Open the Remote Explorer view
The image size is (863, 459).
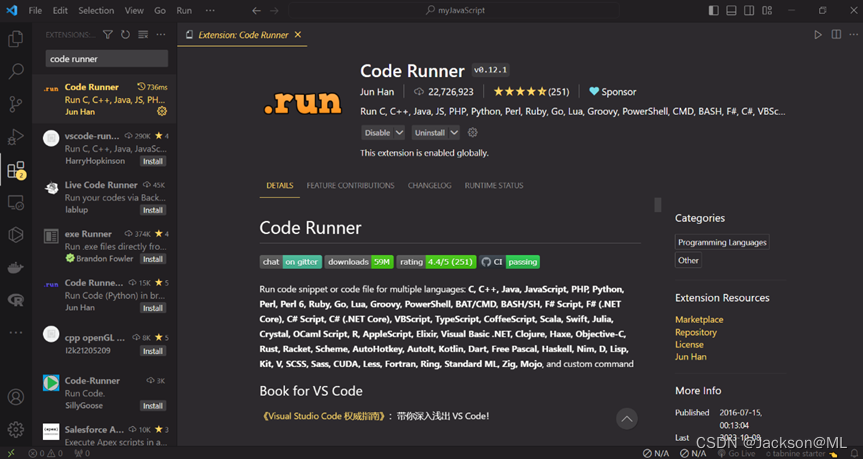15,203
